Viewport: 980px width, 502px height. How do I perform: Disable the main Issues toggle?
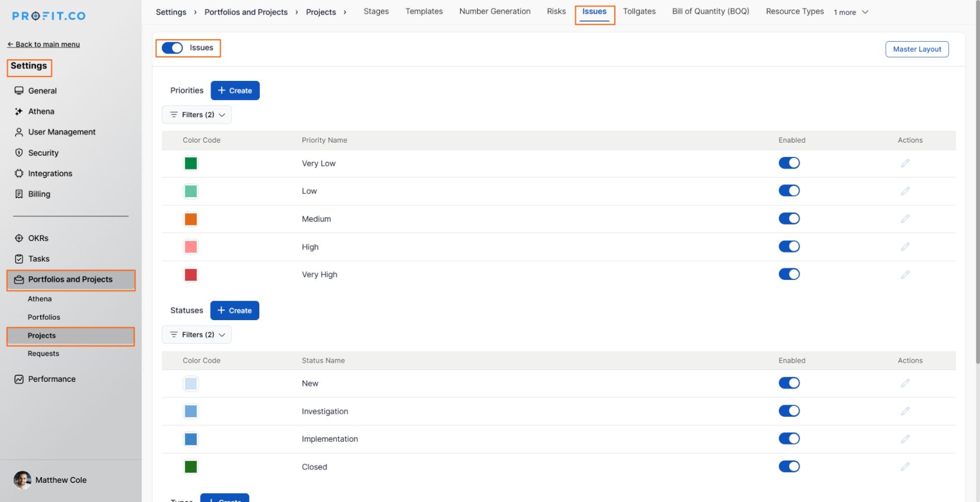click(x=172, y=48)
